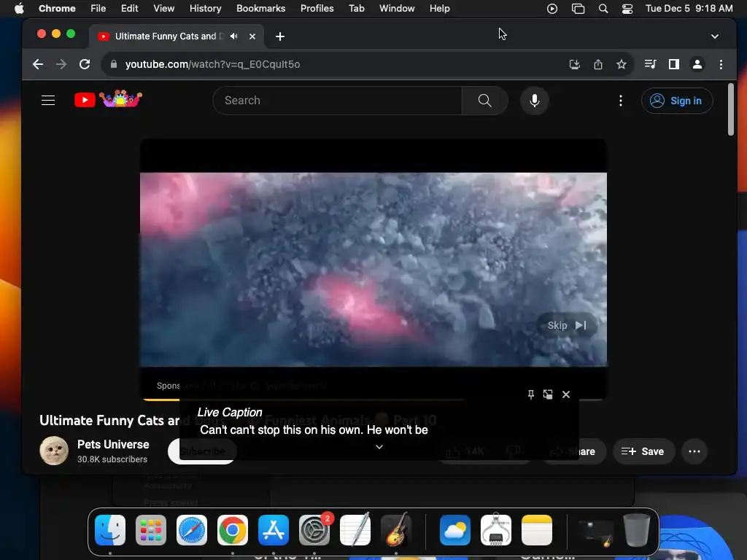Viewport: 747px width, 560px height.
Task: Open Chrome three-dot menu
Action: 721,64
